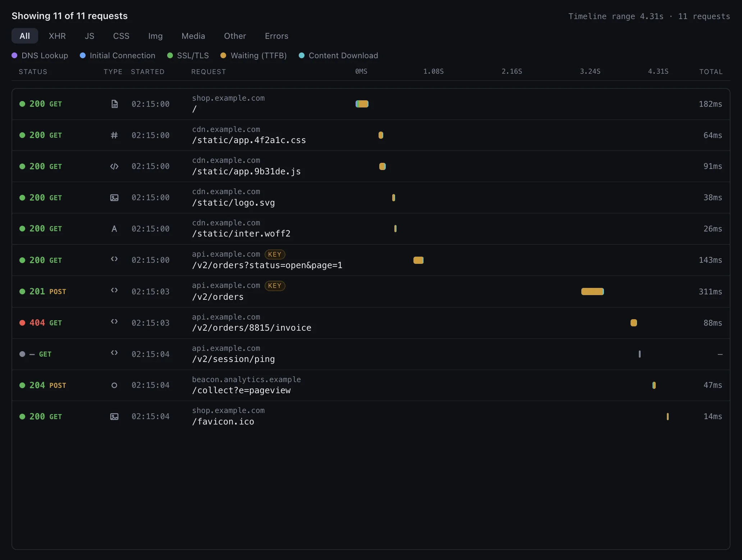The width and height of the screenshot is (742, 560).
Task: Click the timing bar for the 404 invoice request
Action: point(634,323)
